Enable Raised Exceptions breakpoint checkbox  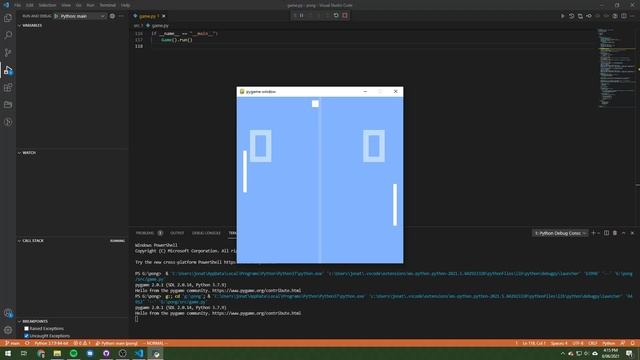click(26, 329)
